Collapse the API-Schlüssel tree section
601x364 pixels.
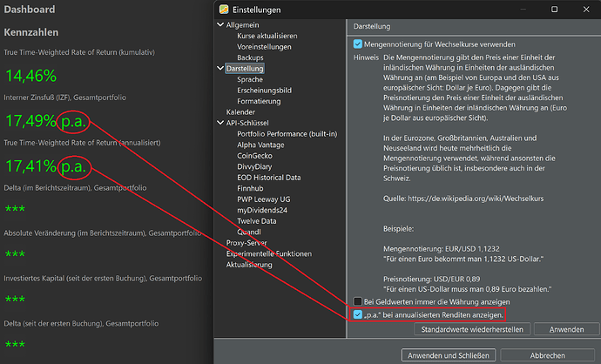(219, 123)
